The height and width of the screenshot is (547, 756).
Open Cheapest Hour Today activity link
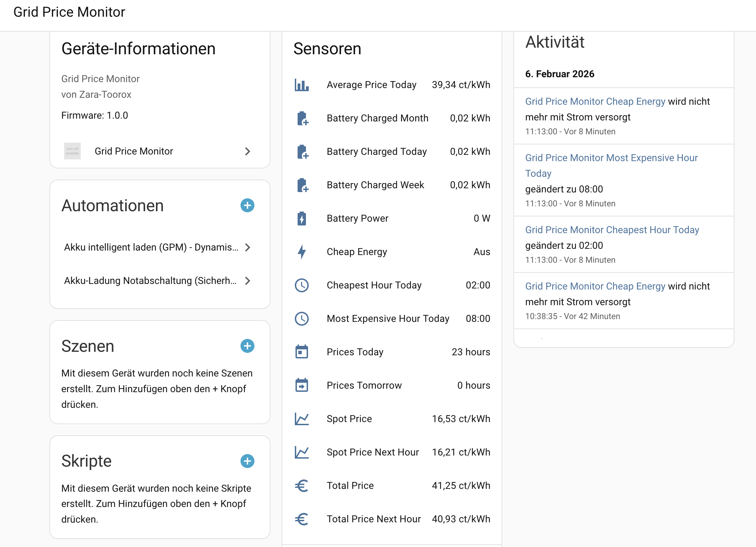coord(612,230)
